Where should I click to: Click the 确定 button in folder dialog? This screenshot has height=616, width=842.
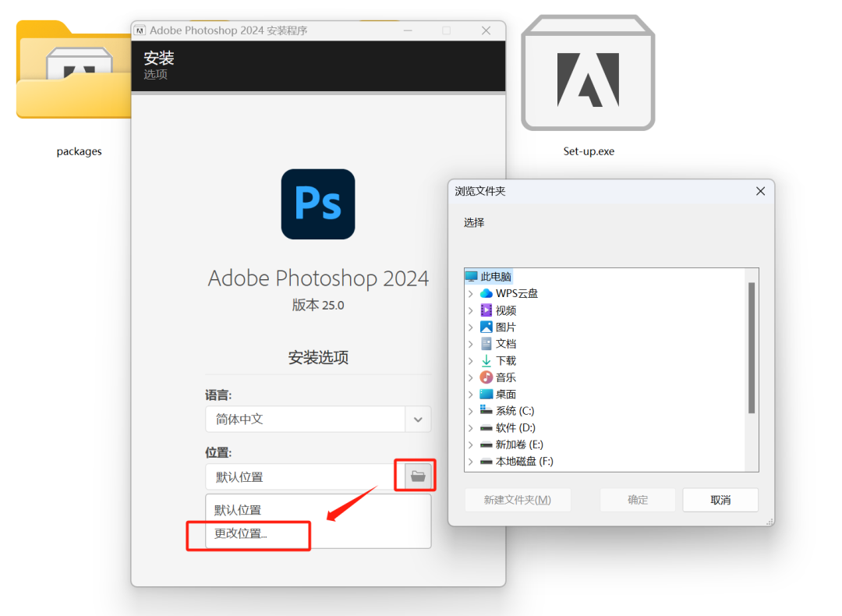coord(638,500)
